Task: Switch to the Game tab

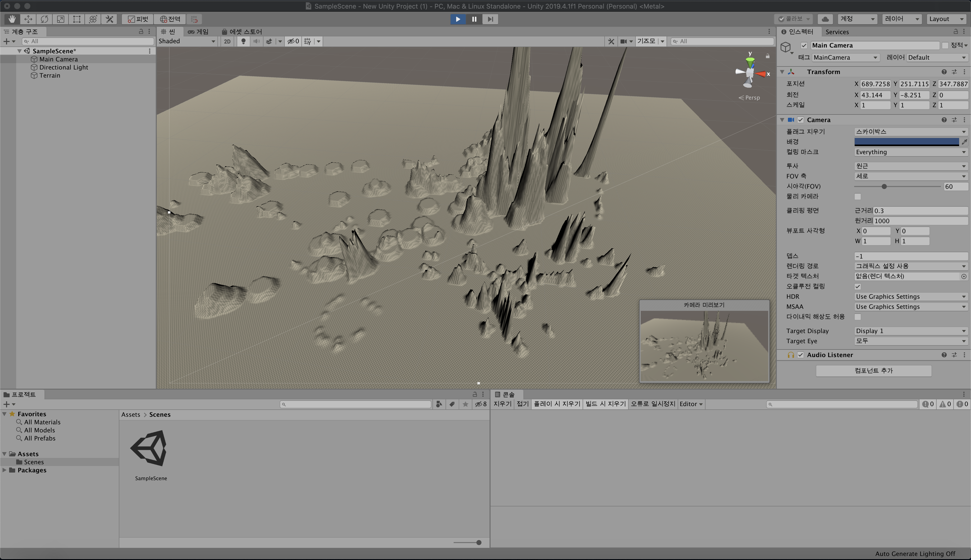Action: (x=198, y=32)
